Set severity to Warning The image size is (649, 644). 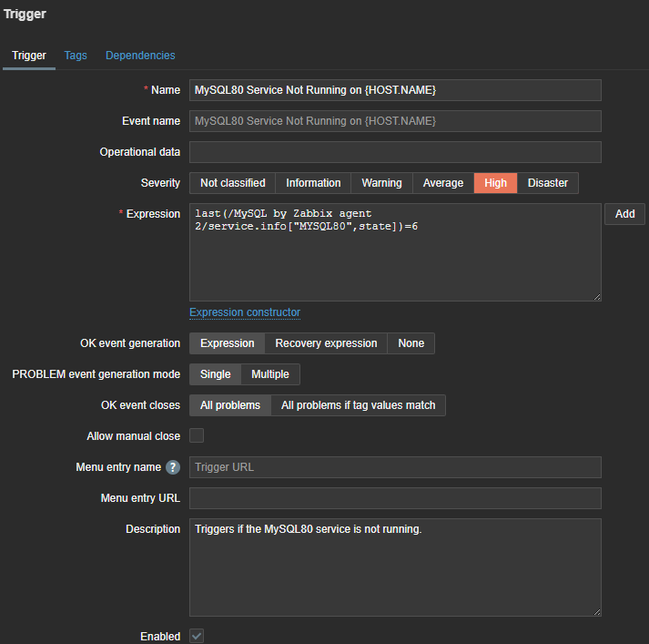click(x=381, y=183)
